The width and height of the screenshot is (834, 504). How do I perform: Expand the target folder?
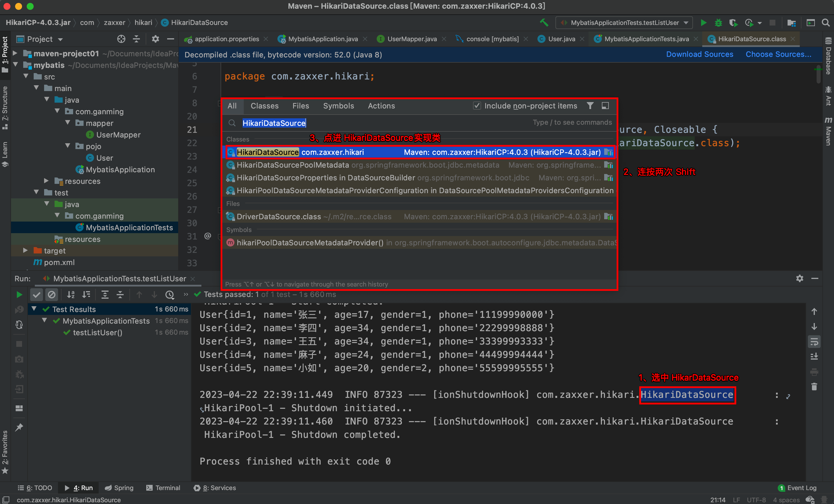point(25,250)
